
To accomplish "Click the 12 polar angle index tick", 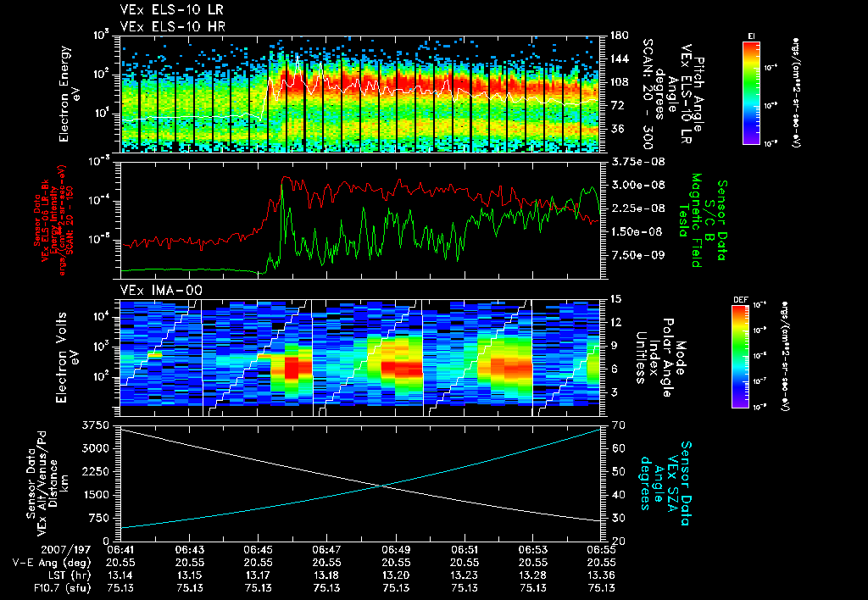I will [x=615, y=322].
